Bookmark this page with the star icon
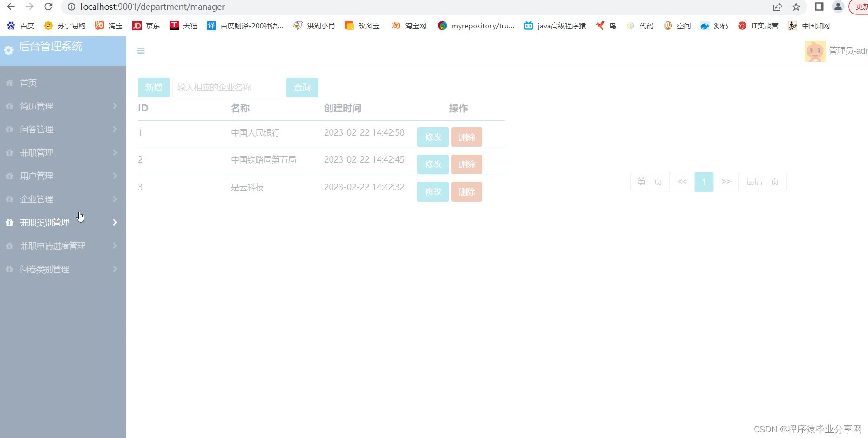Image resolution: width=868 pixels, height=438 pixels. 796,7
